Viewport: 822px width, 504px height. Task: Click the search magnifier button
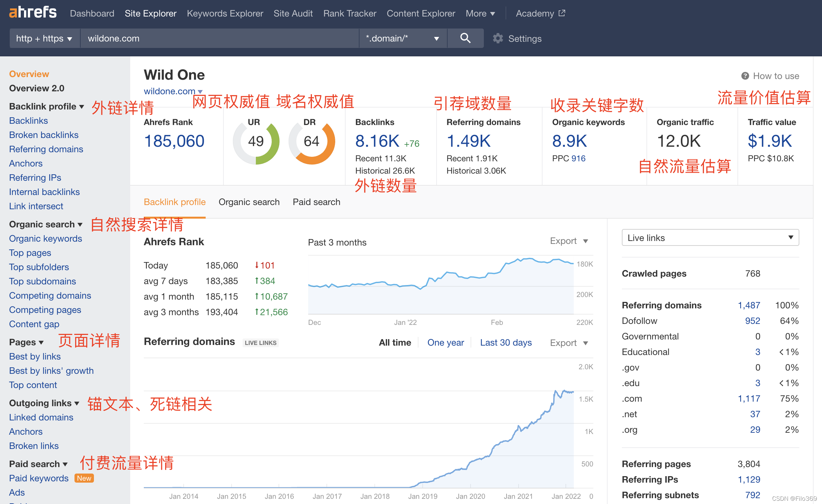[465, 38]
